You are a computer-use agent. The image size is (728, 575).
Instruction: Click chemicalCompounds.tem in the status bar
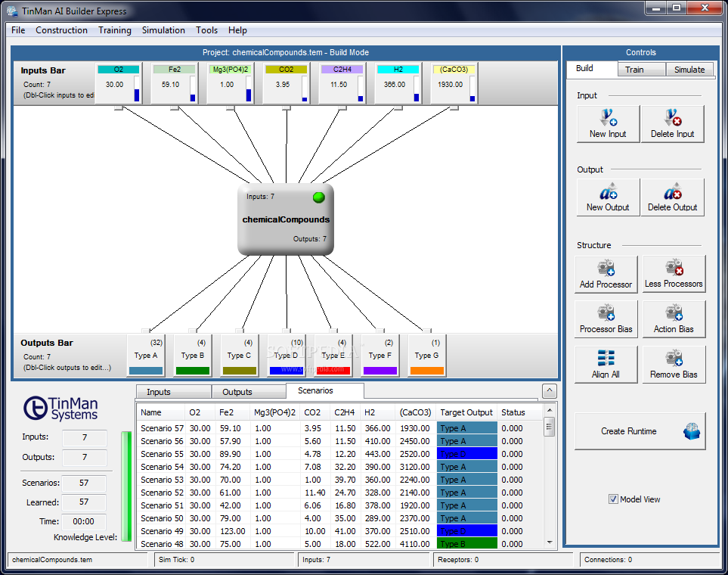52,560
